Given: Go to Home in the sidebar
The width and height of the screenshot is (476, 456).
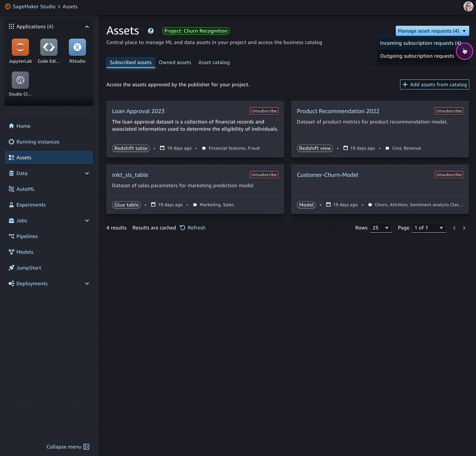Looking at the screenshot, I should 49,126.
